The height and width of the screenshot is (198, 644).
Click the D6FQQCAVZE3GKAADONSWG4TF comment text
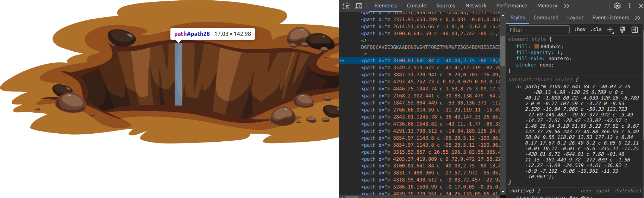(430, 47)
